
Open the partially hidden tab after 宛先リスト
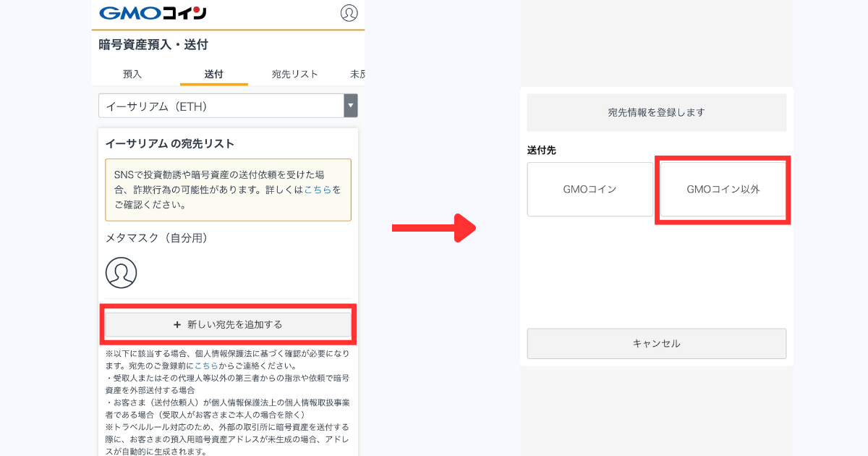pyautogui.click(x=357, y=74)
